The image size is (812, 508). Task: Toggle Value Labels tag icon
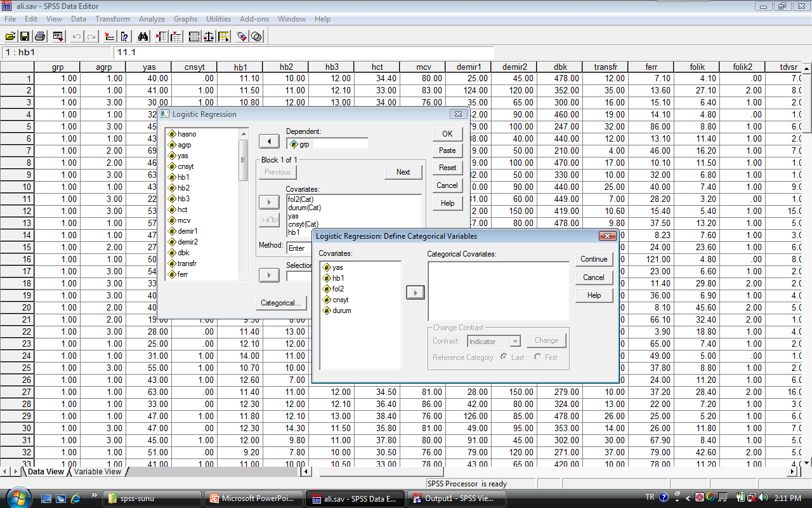point(242,36)
